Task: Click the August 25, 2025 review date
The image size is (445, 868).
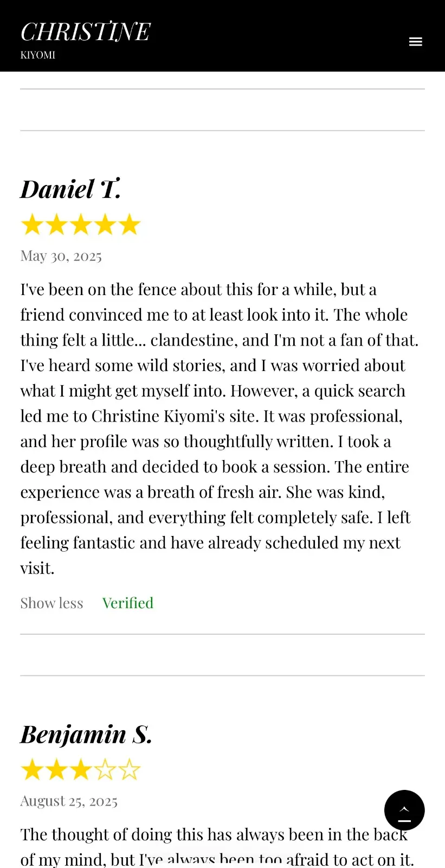Action: [x=69, y=801]
